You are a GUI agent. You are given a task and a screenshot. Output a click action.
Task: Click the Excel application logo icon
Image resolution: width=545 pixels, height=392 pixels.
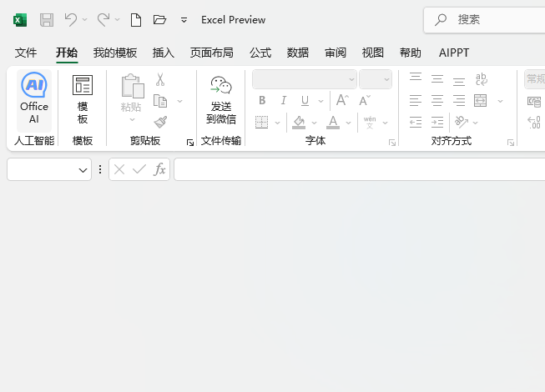click(20, 20)
